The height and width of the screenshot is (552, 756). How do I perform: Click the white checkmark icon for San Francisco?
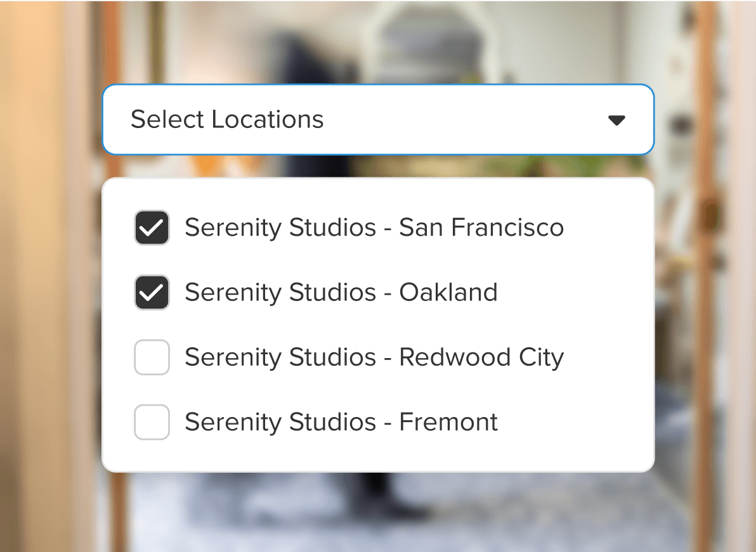coord(152,228)
